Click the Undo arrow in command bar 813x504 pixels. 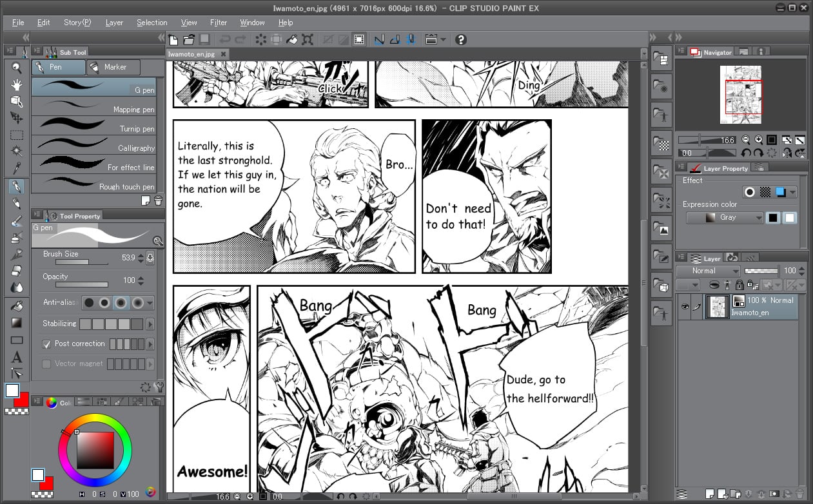(225, 39)
